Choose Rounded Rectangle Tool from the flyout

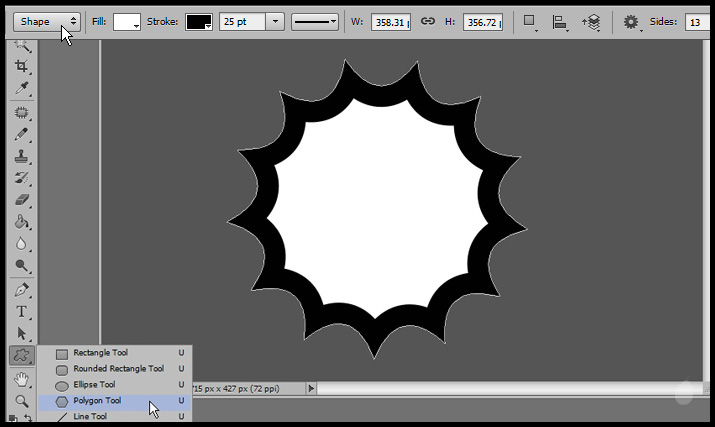(x=118, y=369)
